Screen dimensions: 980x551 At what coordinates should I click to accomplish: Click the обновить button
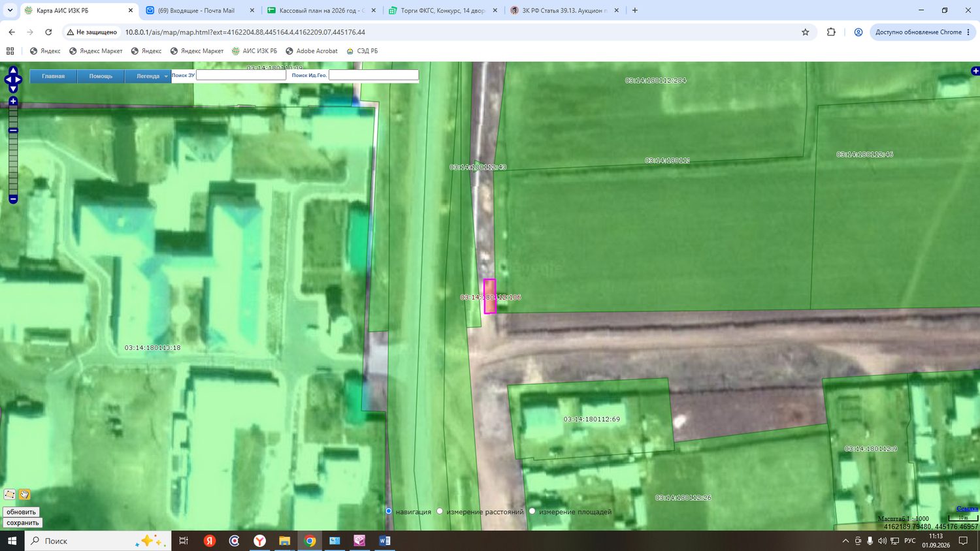pyautogui.click(x=21, y=512)
